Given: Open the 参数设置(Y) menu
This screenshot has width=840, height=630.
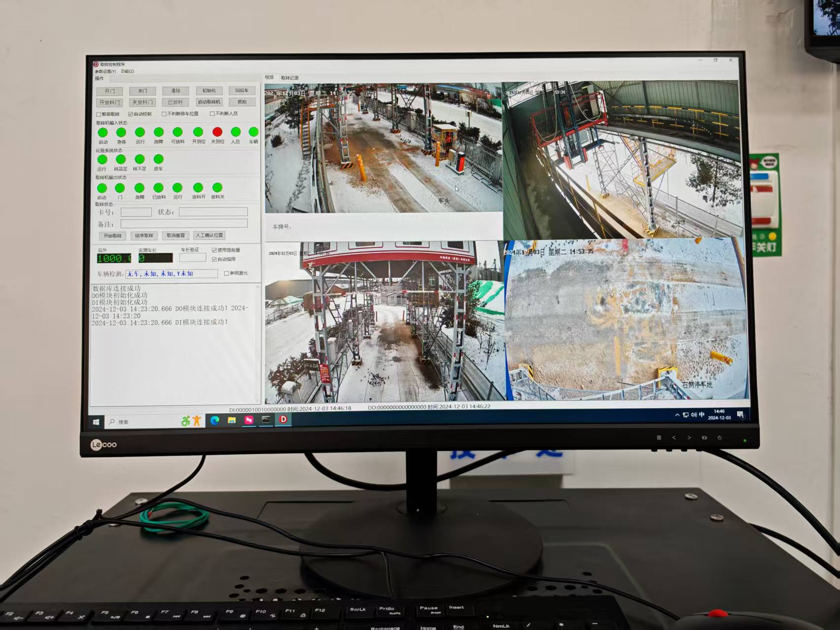Looking at the screenshot, I should pos(105,71).
